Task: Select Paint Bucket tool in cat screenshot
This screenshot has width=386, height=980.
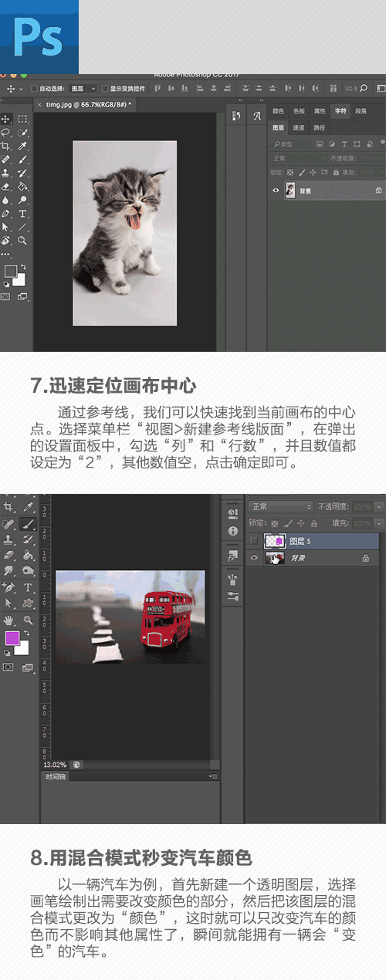Action: click(x=23, y=186)
